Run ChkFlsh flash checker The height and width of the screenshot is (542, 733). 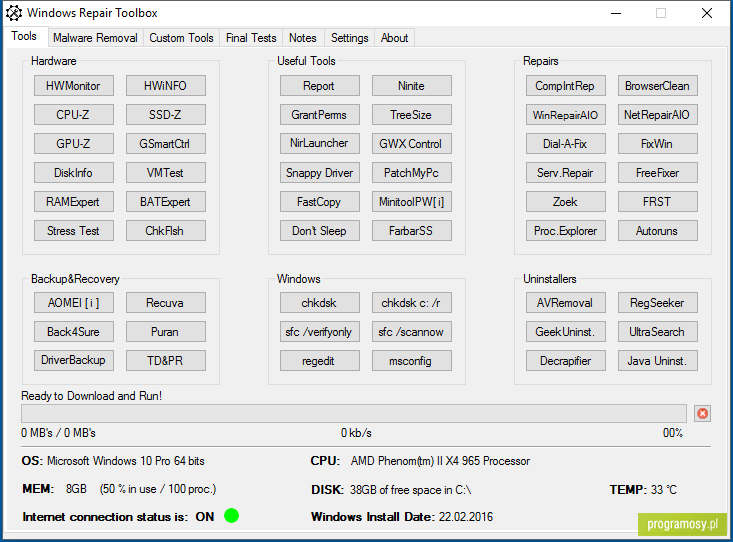click(165, 231)
